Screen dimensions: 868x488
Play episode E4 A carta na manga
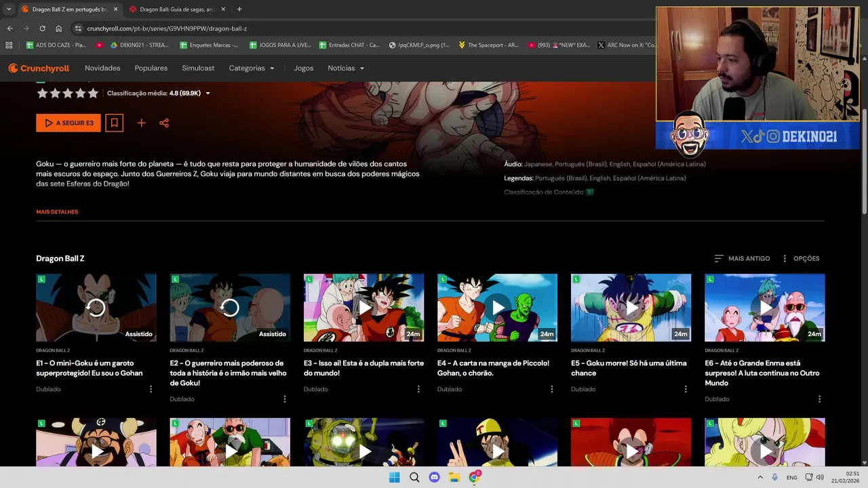tap(497, 308)
